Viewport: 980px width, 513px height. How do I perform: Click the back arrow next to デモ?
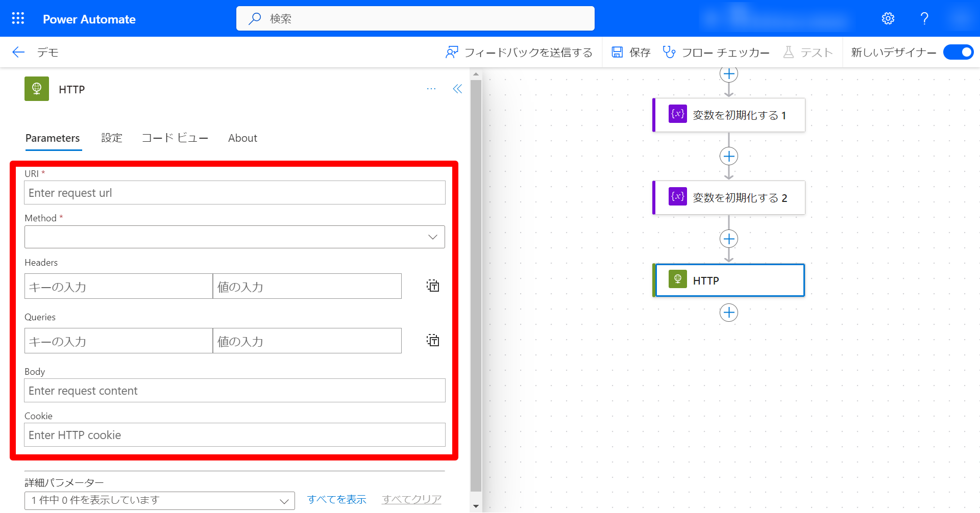[x=18, y=52]
